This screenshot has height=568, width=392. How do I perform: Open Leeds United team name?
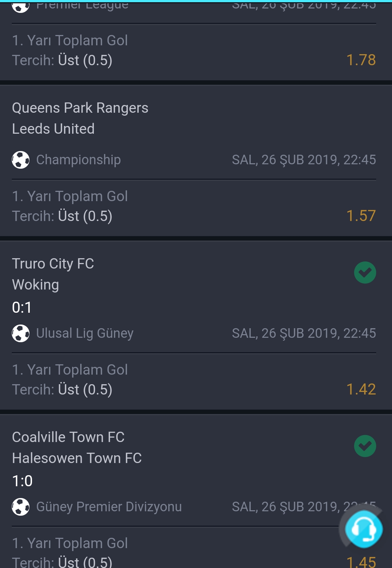[x=53, y=129]
